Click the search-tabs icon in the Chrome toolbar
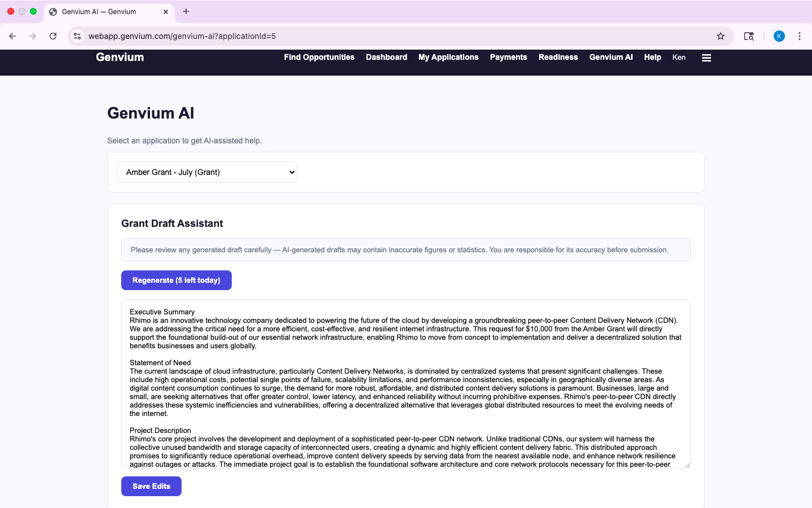 749,36
